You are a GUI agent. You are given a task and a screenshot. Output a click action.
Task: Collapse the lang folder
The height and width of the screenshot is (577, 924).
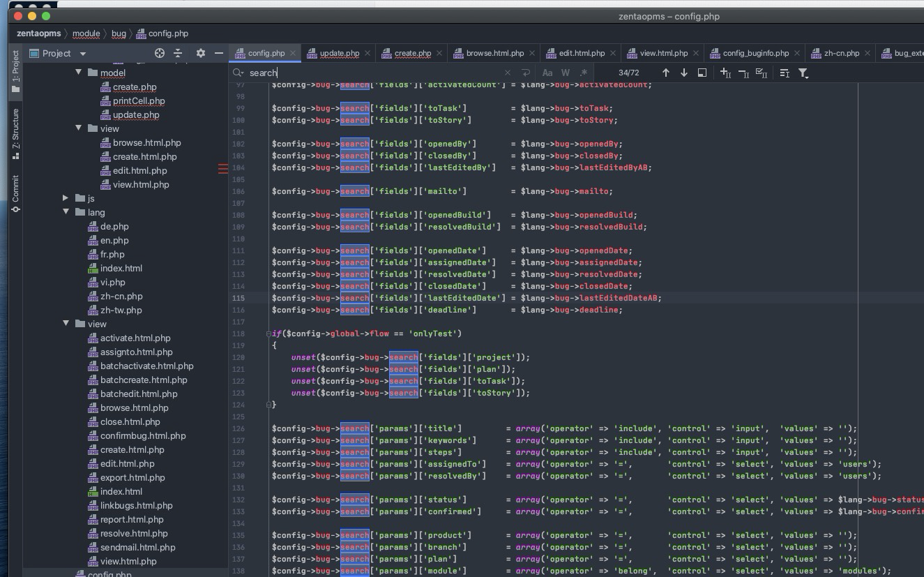(66, 212)
